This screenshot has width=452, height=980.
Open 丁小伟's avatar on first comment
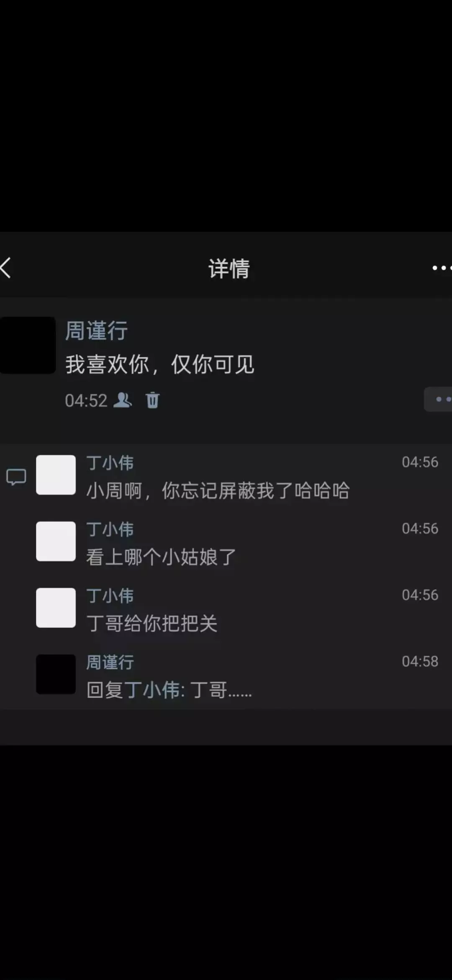pyautogui.click(x=56, y=475)
